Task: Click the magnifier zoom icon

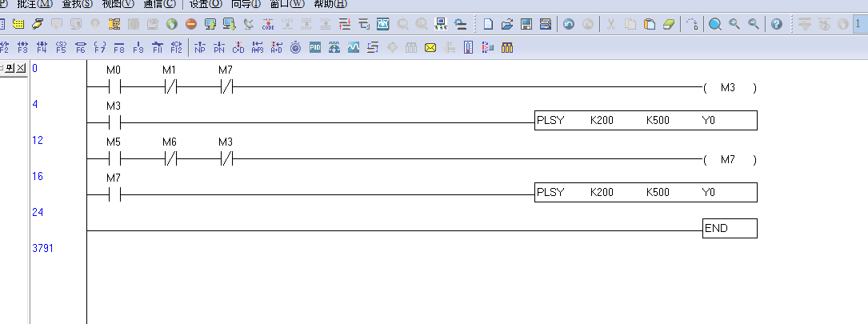Action: (x=715, y=24)
